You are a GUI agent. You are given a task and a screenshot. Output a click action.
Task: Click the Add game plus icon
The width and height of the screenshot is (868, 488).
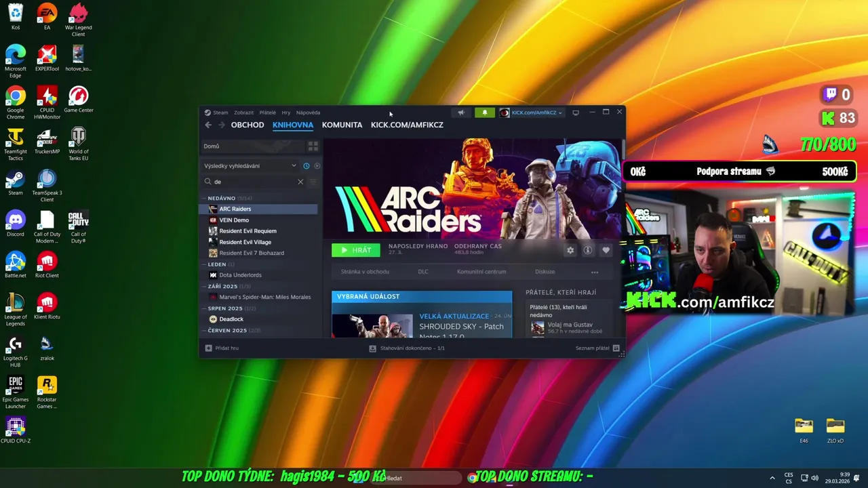pyautogui.click(x=209, y=348)
